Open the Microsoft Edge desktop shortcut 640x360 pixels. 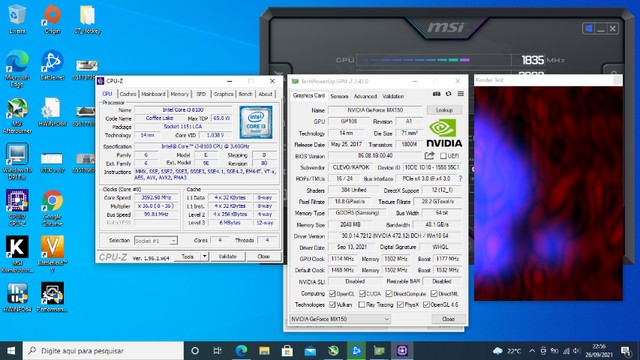click(17, 69)
